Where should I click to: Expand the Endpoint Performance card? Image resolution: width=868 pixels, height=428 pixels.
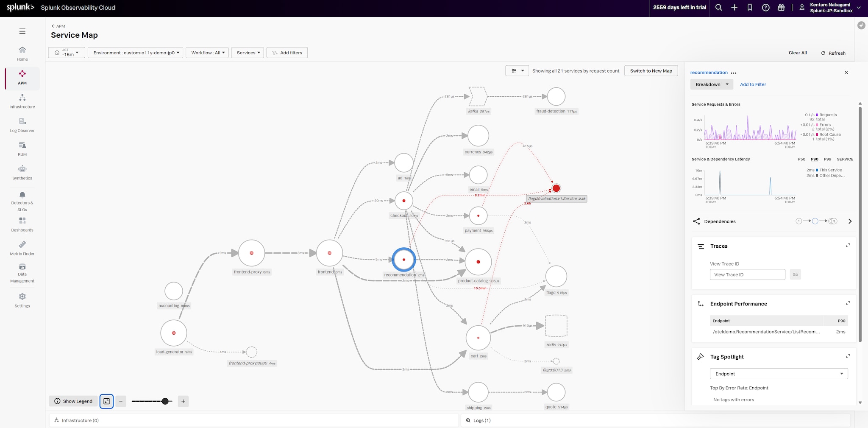848,303
